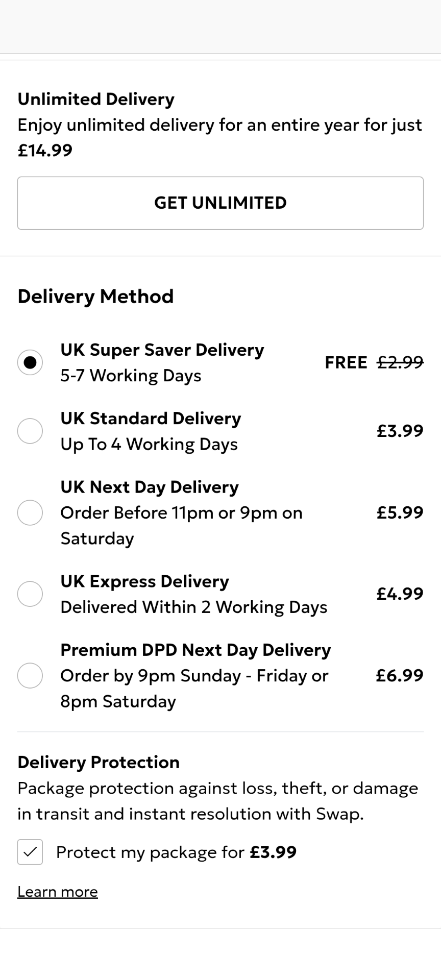Screen dimensions: 441x980
Task: Click the UK Next Day Delivery title
Action: 150,487
